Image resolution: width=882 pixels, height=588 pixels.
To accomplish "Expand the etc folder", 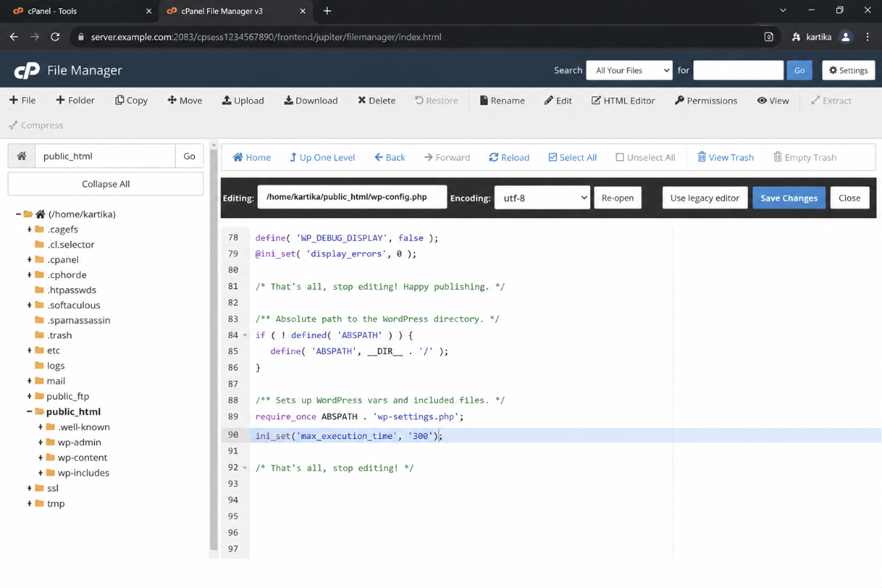I will (29, 351).
